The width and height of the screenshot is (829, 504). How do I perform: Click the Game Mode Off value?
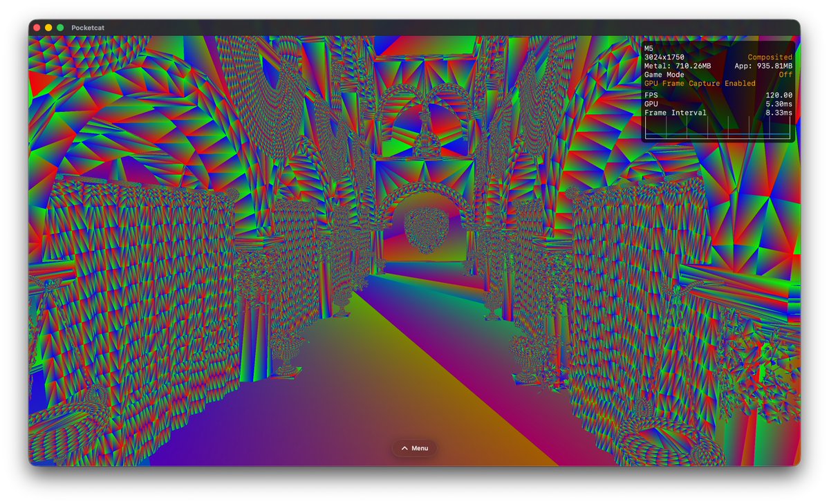785,75
